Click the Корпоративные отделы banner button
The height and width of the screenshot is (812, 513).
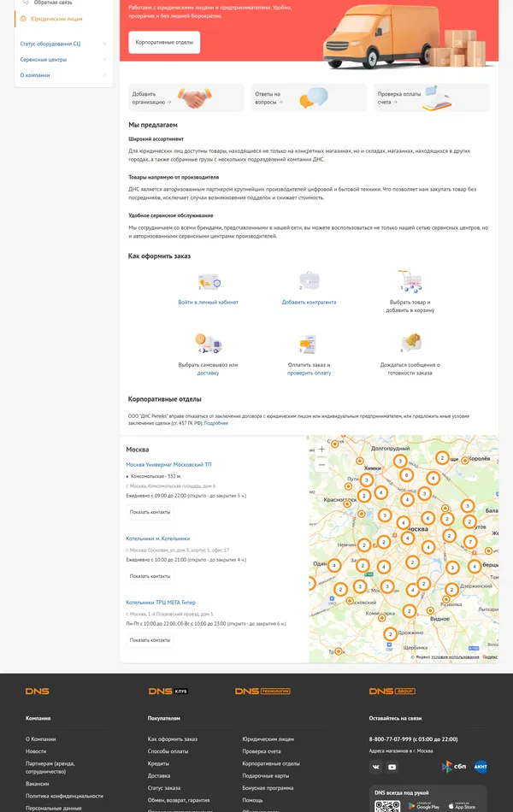[x=164, y=43]
